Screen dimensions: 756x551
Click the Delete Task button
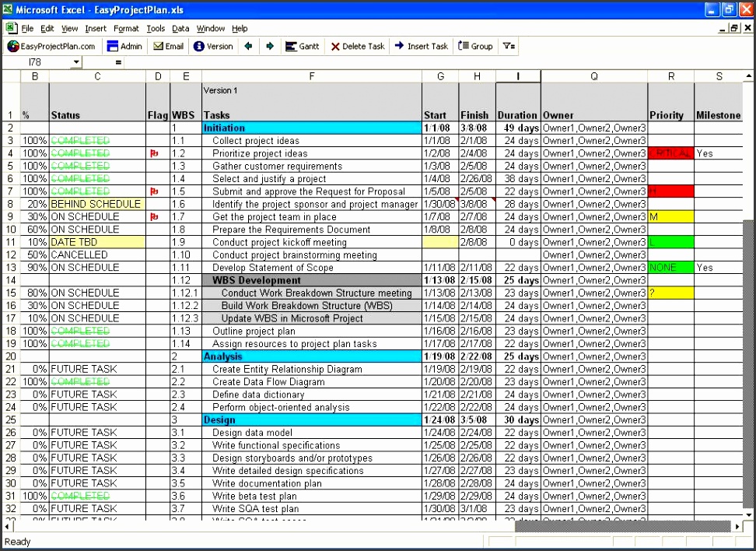(357, 46)
